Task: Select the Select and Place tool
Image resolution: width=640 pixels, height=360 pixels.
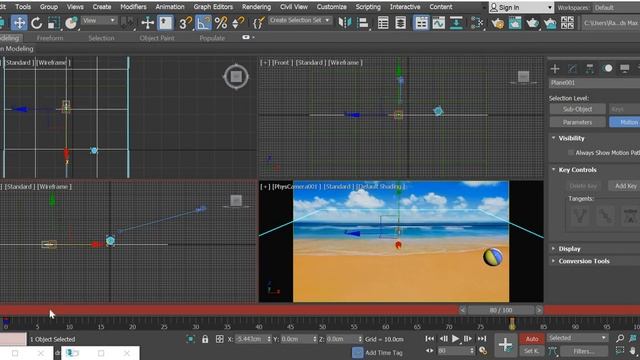Action: (71, 23)
